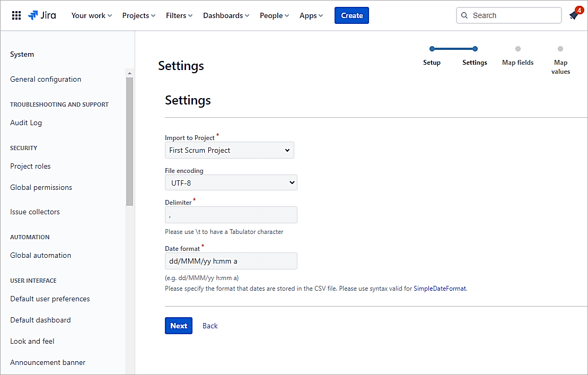
Task: Click the Map fields step dot
Action: 517,49
